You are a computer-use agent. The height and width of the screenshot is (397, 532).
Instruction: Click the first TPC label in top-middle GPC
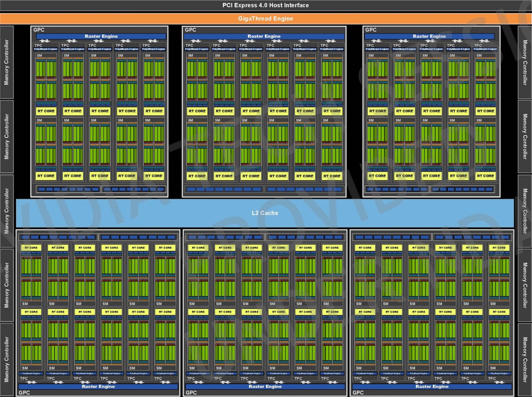click(x=190, y=45)
